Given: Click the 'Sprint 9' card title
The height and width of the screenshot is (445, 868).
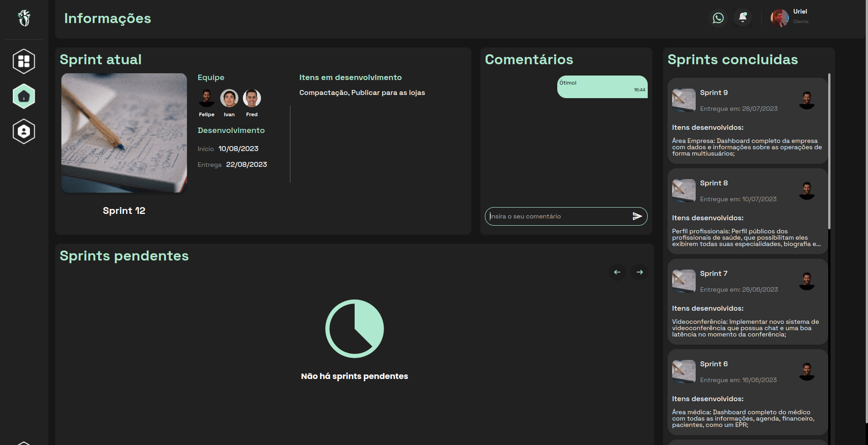Looking at the screenshot, I should pyautogui.click(x=714, y=93).
